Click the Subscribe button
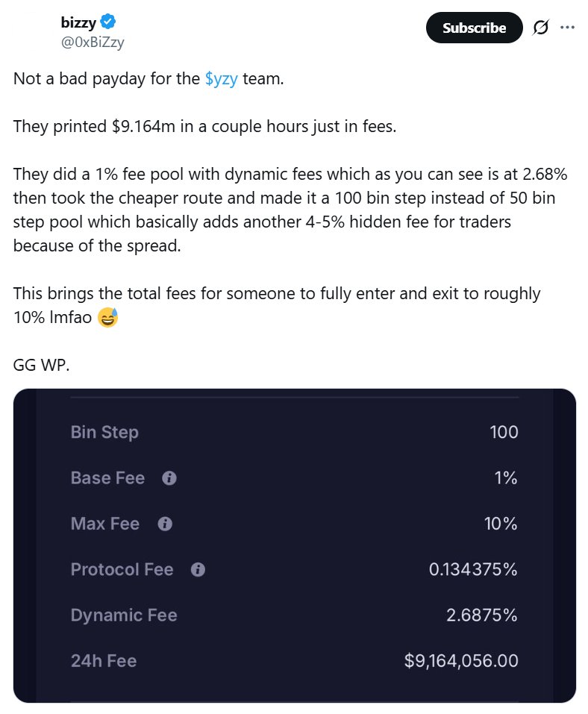Screen dimensions: 588x714 pyautogui.click(x=474, y=28)
